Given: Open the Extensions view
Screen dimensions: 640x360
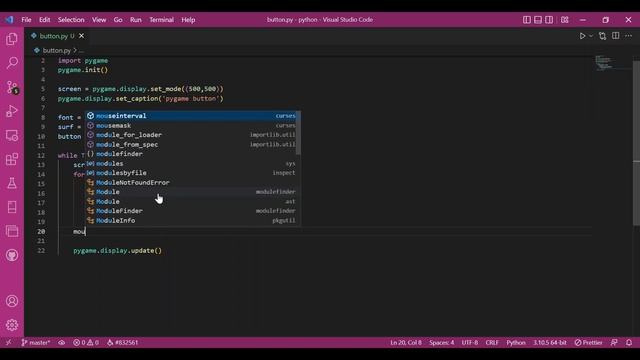Looking at the screenshot, I should [x=12, y=159].
